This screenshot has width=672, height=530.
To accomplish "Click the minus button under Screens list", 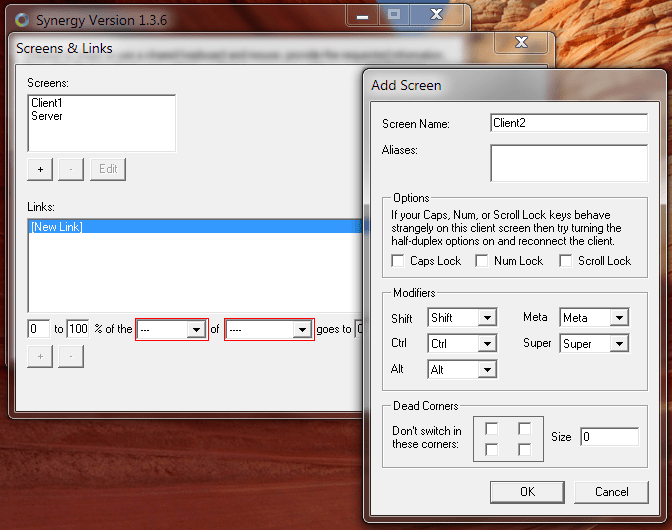I will [x=71, y=169].
